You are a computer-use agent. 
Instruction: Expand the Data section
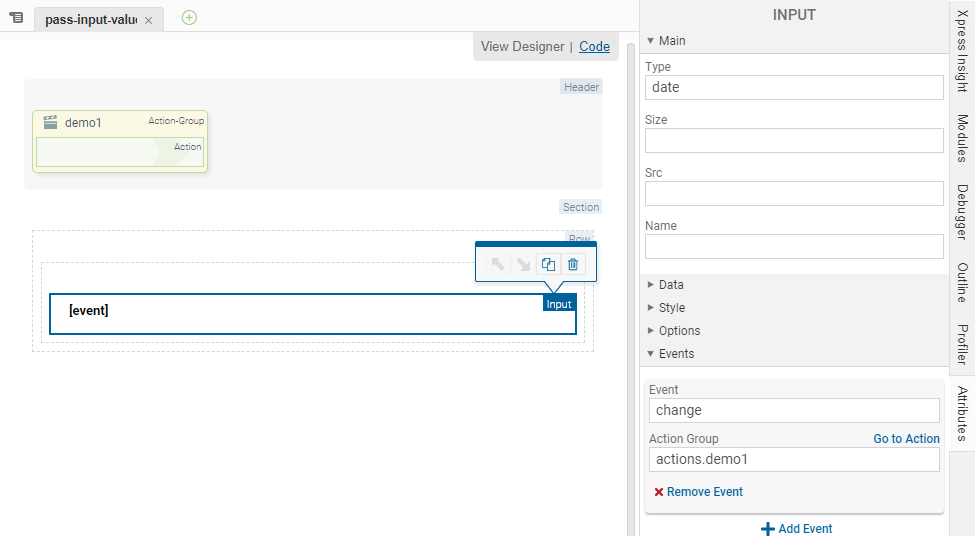[671, 285]
